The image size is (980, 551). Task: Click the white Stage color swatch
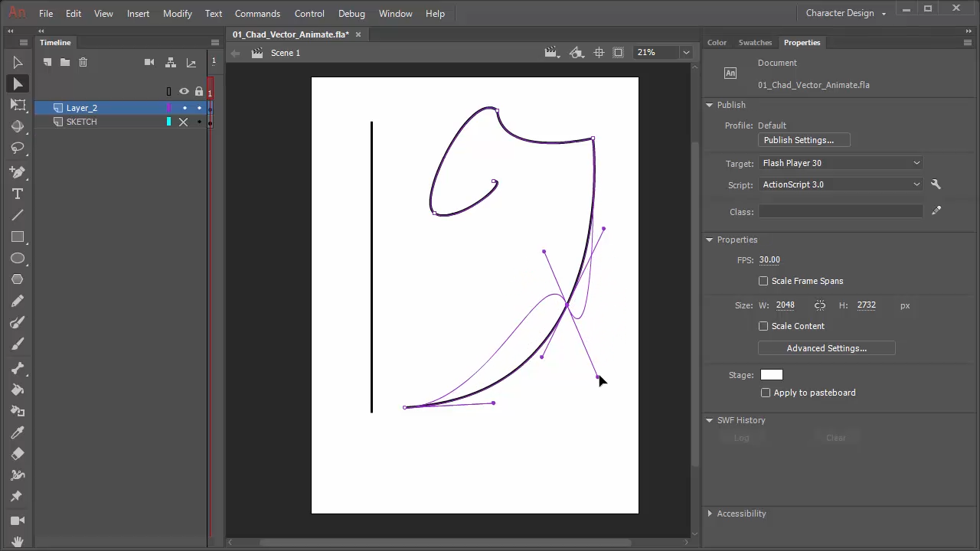point(771,375)
